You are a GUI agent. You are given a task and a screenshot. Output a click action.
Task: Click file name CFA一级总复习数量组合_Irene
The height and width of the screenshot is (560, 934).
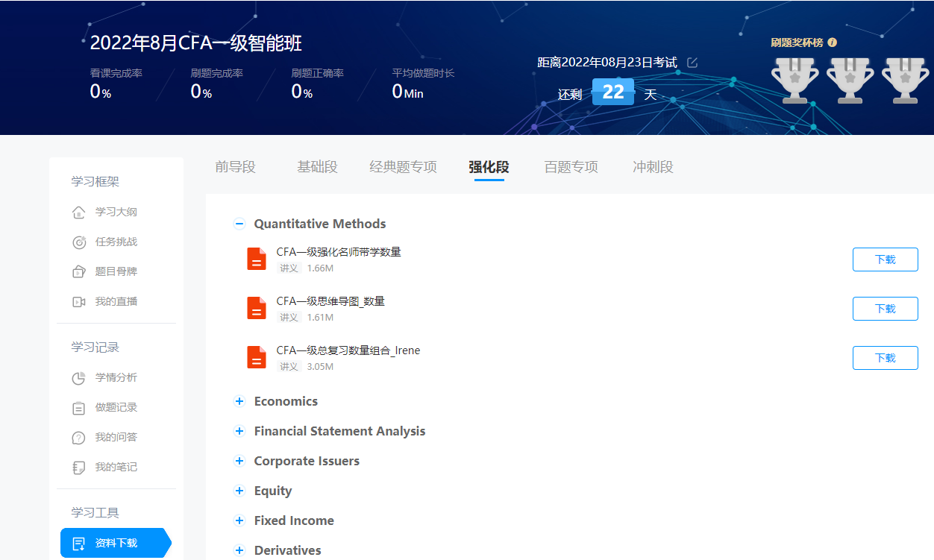[348, 350]
